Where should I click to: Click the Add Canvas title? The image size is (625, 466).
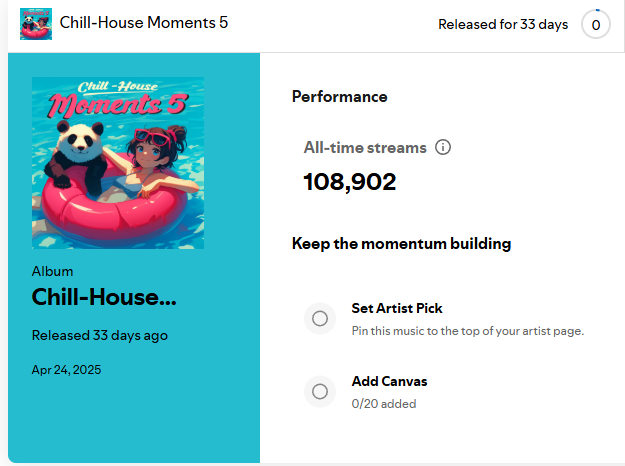click(x=389, y=381)
